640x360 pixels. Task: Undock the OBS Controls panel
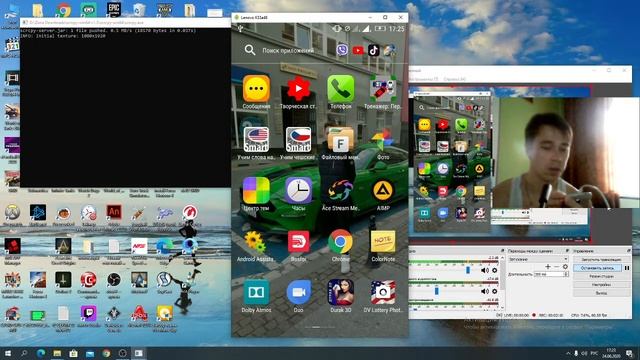629,251
